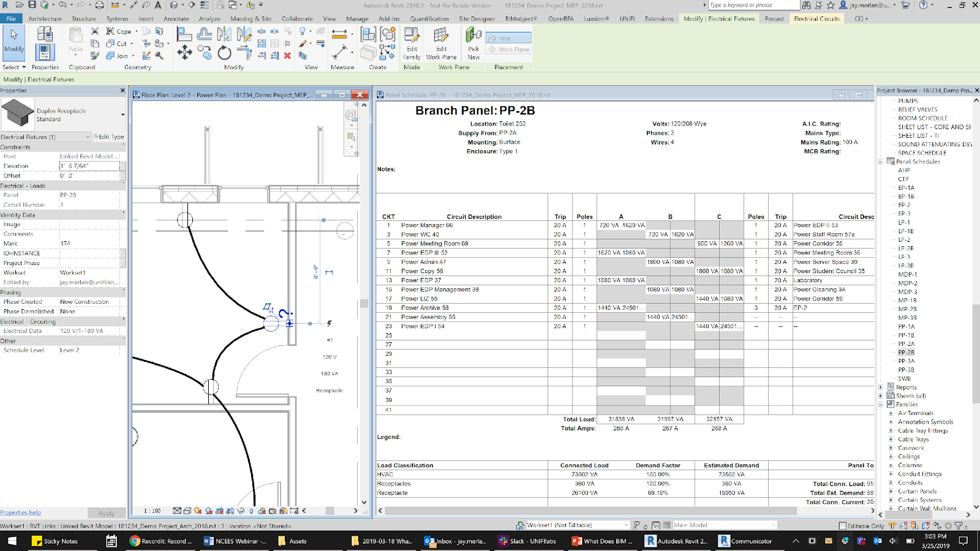Click Pick New work plane tool
The width and height of the screenshot is (980, 551).
point(473,43)
